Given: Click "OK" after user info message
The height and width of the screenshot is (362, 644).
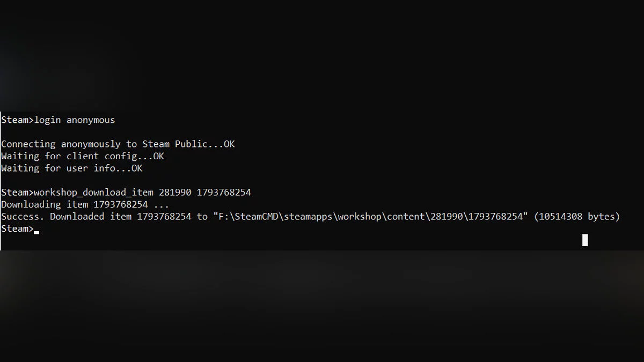Looking at the screenshot, I should 137,168.
